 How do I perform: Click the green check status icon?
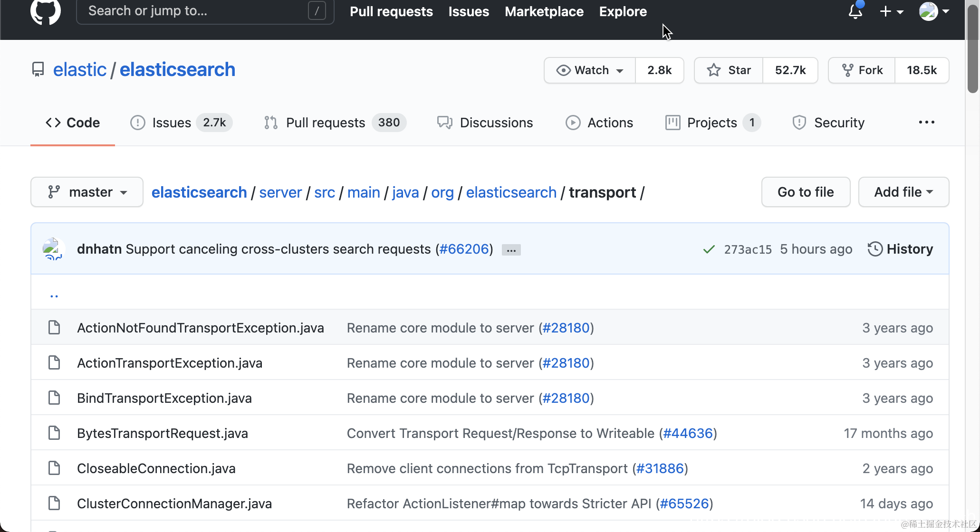709,249
